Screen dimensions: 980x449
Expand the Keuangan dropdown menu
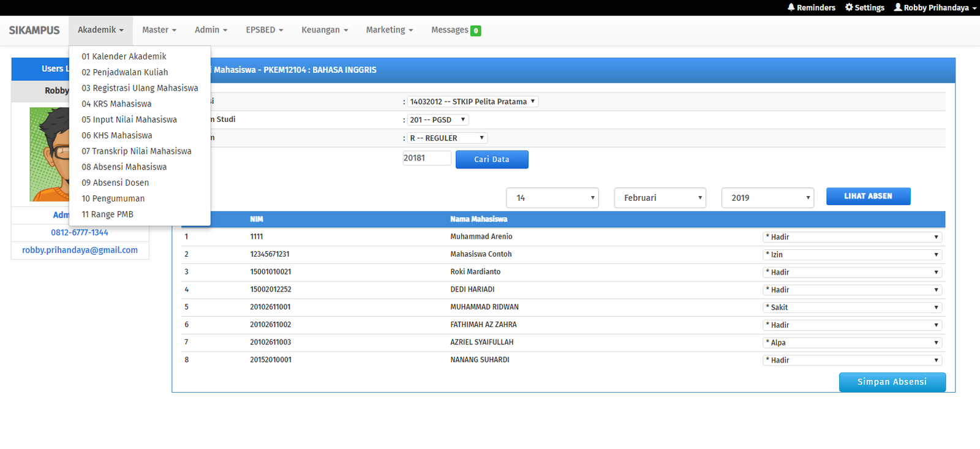(x=324, y=30)
